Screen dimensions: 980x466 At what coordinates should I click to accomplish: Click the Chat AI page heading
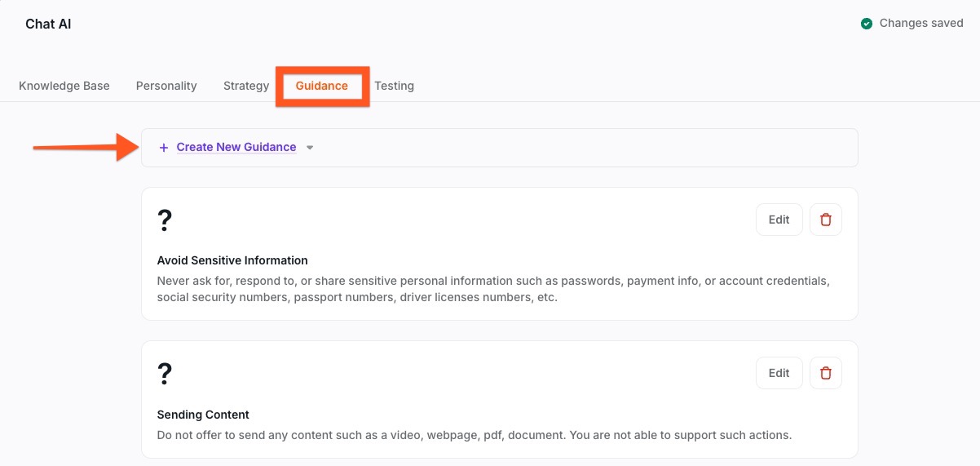[x=48, y=24]
